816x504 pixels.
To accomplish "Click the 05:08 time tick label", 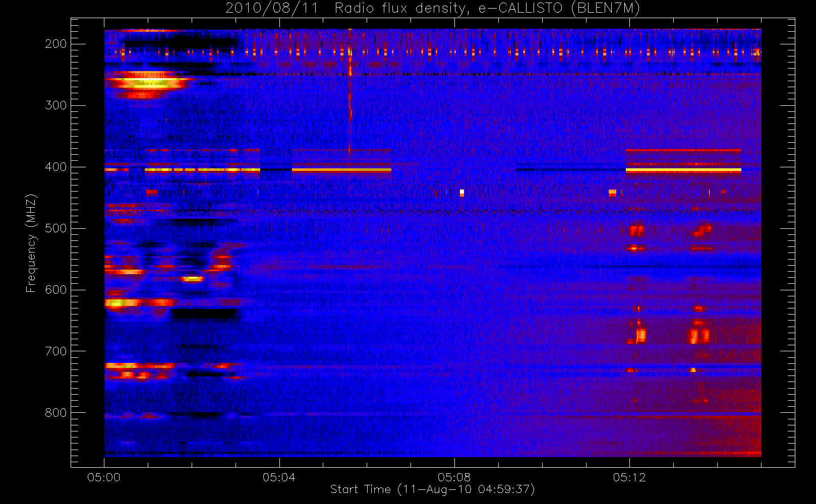I will [x=454, y=477].
